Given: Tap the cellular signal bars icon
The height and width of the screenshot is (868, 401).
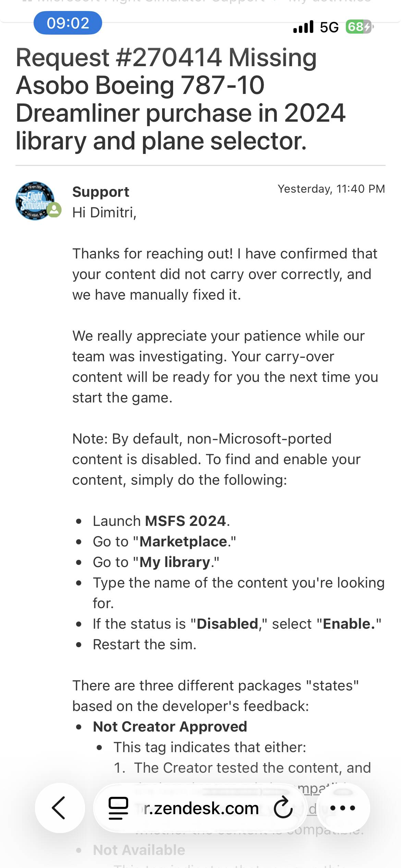Looking at the screenshot, I should (x=303, y=27).
